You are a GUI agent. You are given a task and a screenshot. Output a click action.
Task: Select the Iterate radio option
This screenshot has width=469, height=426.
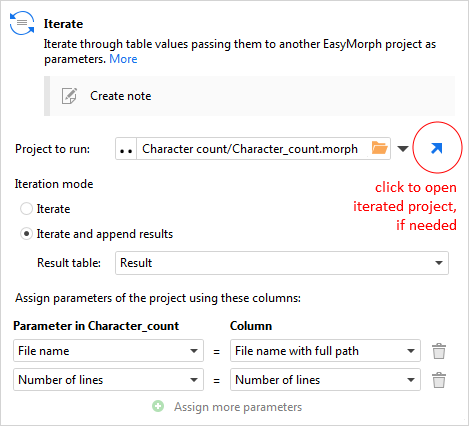click(x=26, y=209)
